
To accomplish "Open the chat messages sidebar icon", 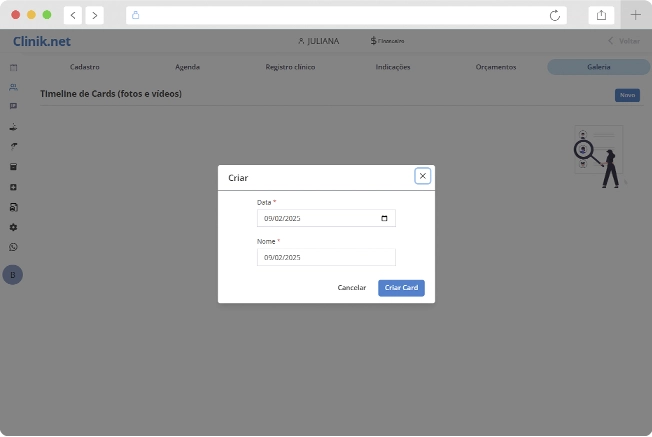I will coord(13,106).
